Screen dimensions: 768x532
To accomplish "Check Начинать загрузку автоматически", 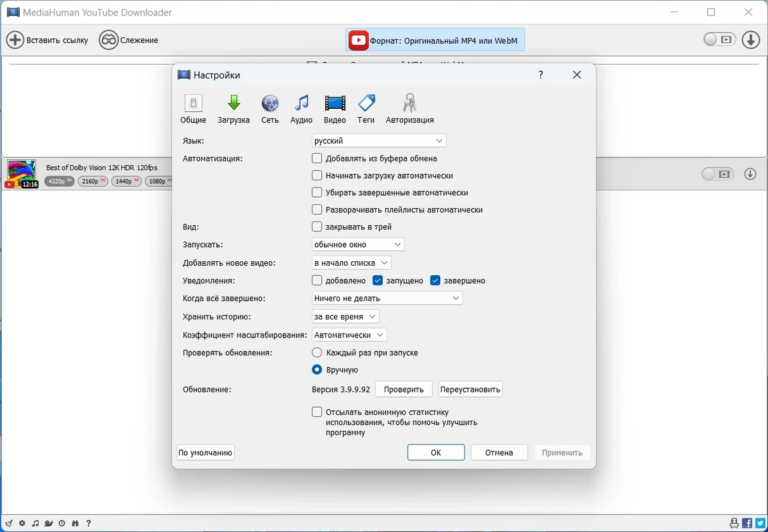I will tap(317, 175).
